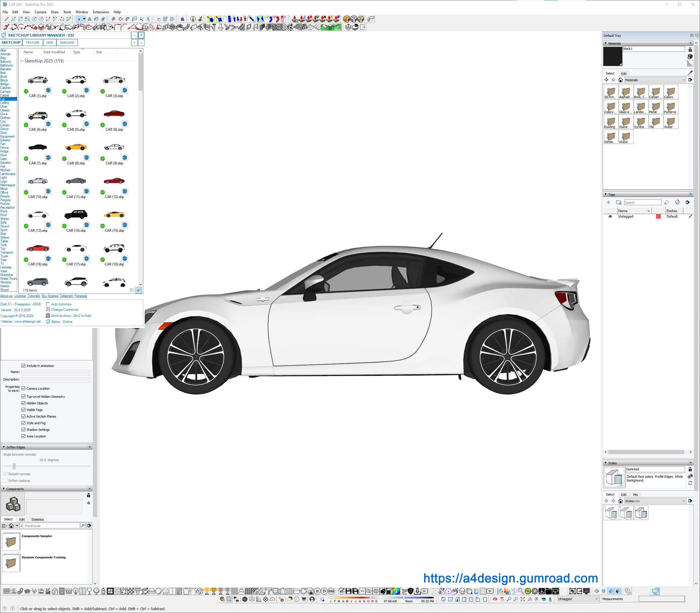This screenshot has height=613, width=700.
Task: Click the Untagged tag red color swatch
Action: click(x=658, y=216)
